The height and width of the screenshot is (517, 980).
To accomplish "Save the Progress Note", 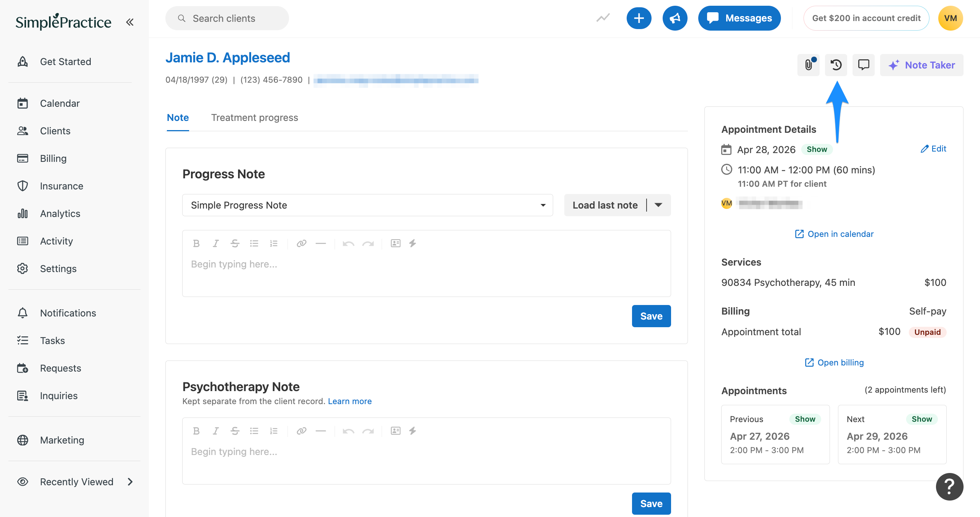I will (x=651, y=316).
